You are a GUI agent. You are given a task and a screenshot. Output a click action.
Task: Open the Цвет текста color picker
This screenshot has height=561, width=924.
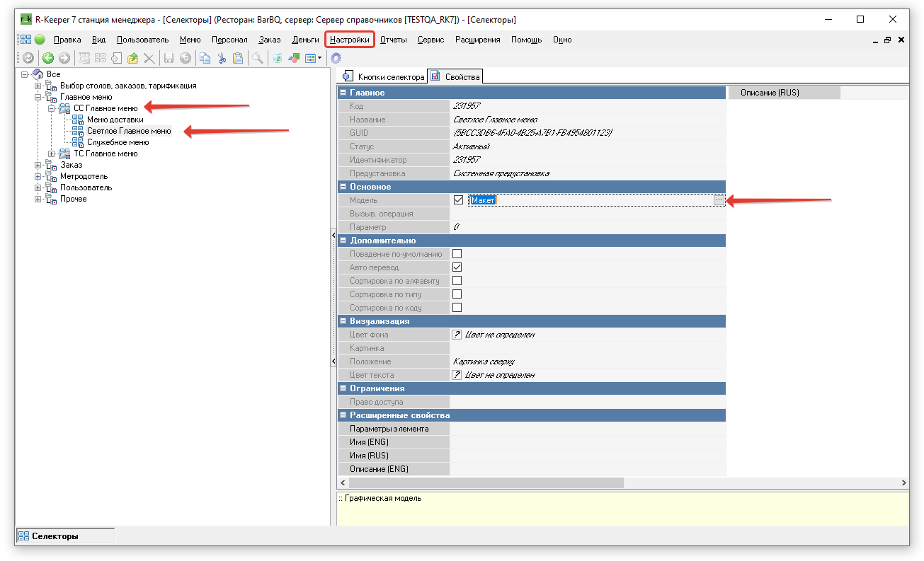457,375
